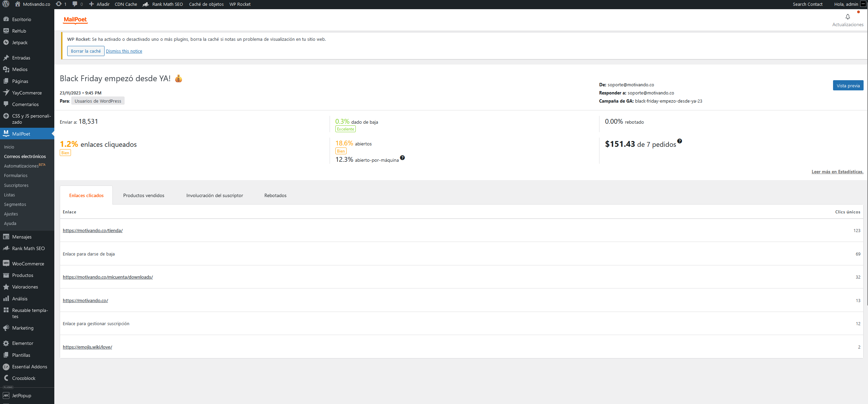Open Elementor from sidebar menu
This screenshot has height=404, width=868.
click(22, 343)
